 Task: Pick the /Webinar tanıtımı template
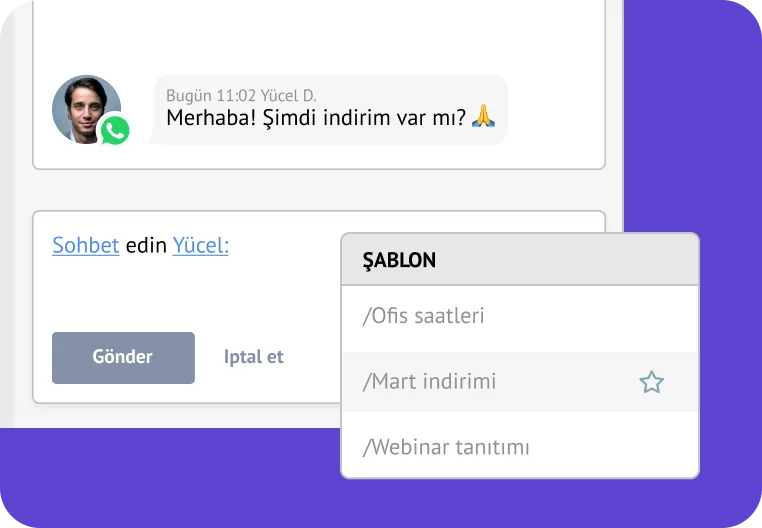[x=446, y=446]
